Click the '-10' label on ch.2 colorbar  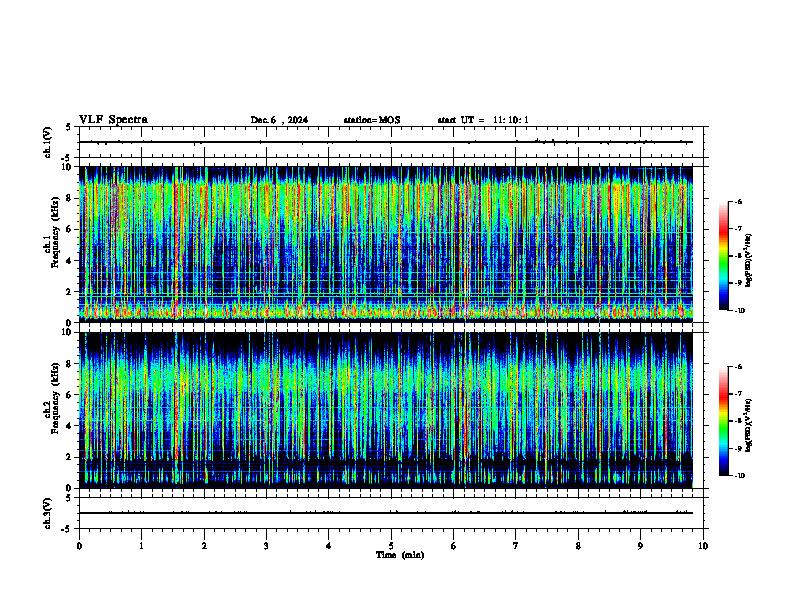tap(739, 476)
